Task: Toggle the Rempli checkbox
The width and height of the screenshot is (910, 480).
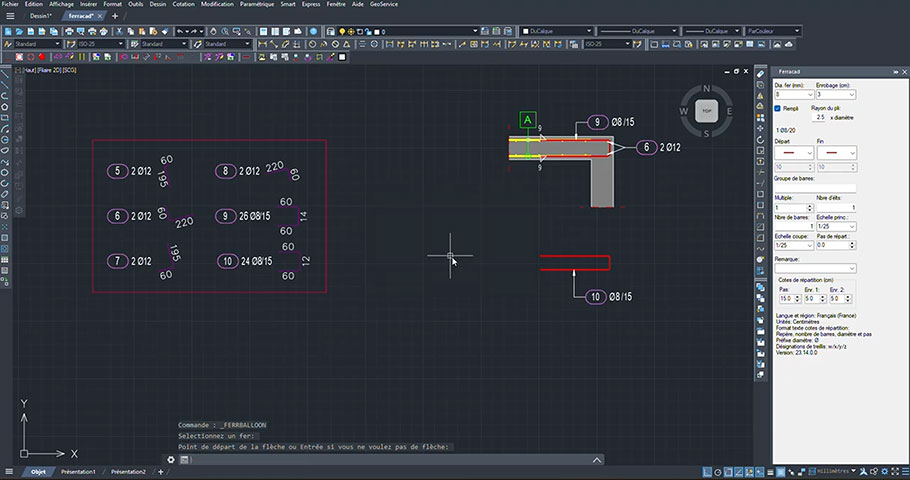Action: pyautogui.click(x=778, y=109)
